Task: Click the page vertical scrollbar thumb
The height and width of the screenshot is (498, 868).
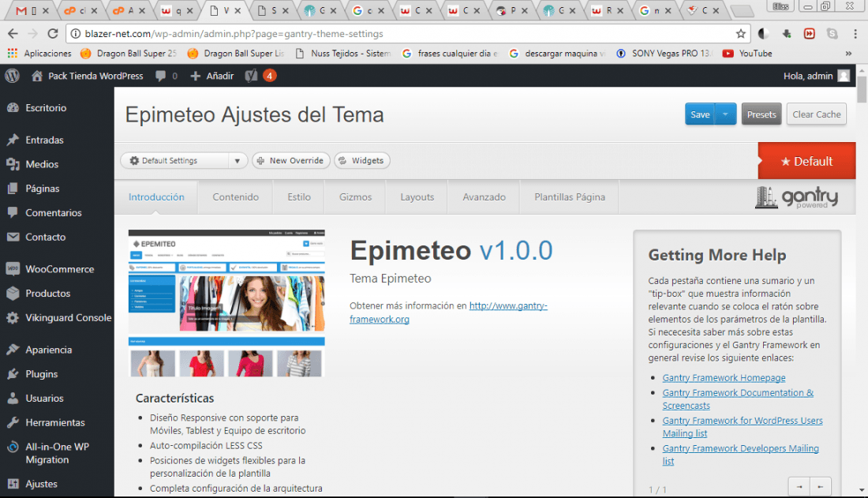Action: point(862,88)
